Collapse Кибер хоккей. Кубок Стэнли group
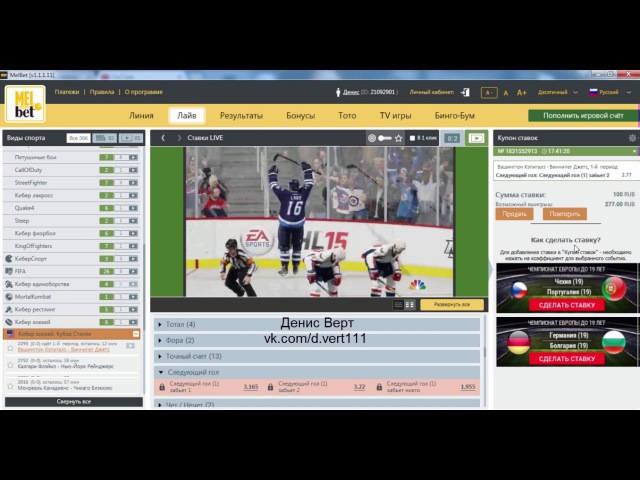 tap(136, 334)
